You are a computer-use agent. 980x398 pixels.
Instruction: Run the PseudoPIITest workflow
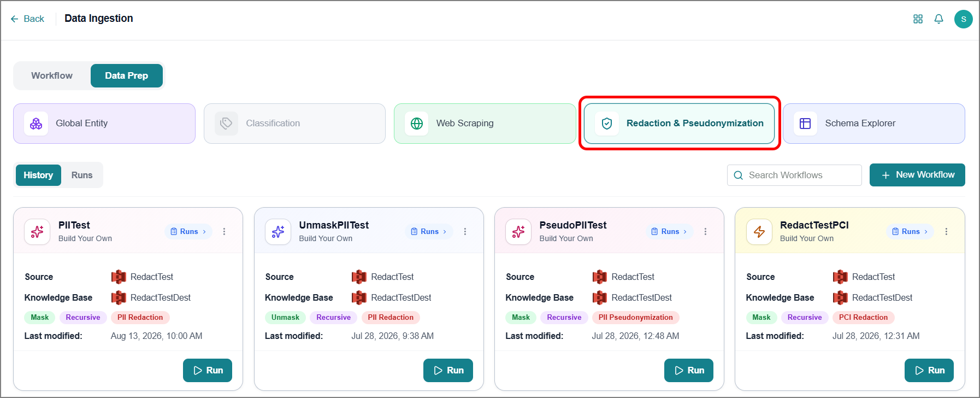(x=689, y=370)
